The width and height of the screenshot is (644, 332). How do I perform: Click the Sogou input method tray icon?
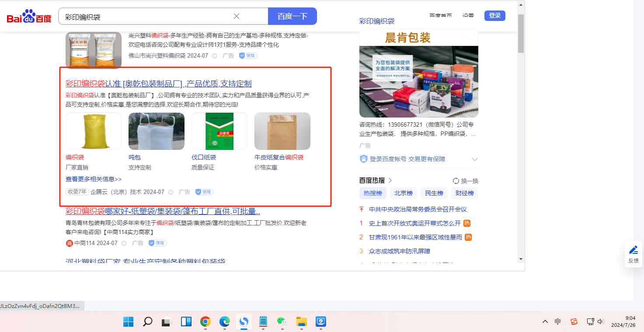(574, 322)
